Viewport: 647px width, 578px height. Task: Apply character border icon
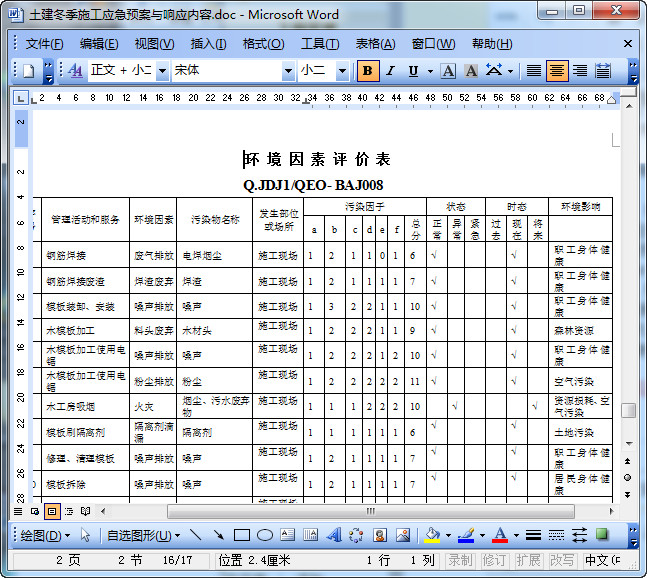[448, 71]
